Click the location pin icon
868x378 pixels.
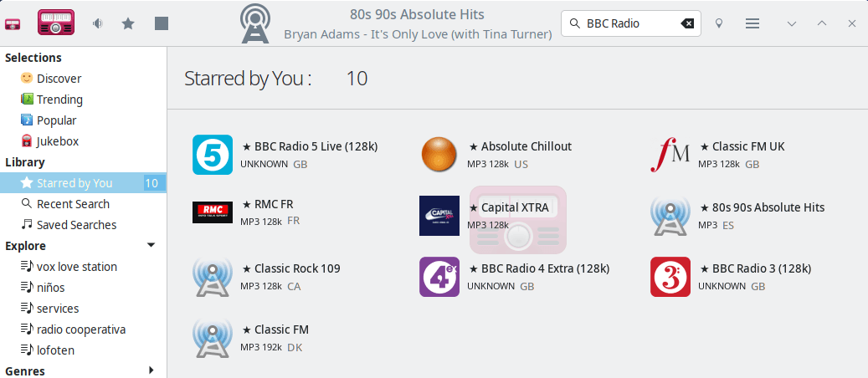tap(718, 23)
